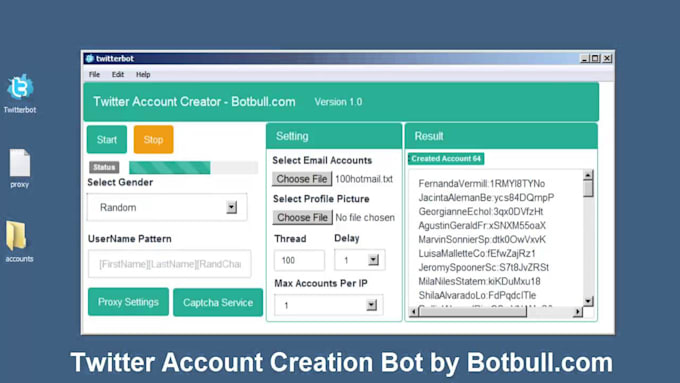Image resolution: width=680 pixels, height=383 pixels.
Task: Select the FernandaVermill result row
Action: pyautogui.click(x=481, y=183)
